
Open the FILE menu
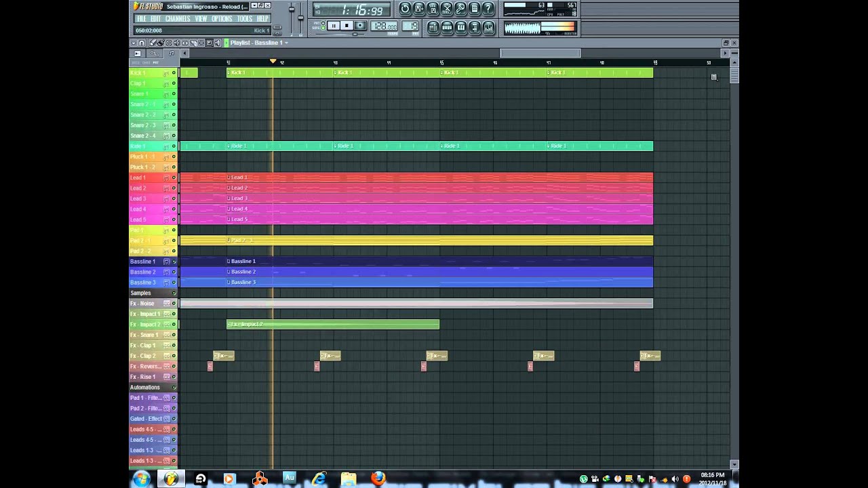coord(142,18)
